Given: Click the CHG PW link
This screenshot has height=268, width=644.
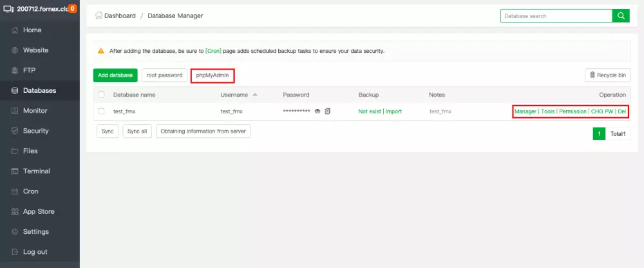Looking at the screenshot, I should pos(602,111).
